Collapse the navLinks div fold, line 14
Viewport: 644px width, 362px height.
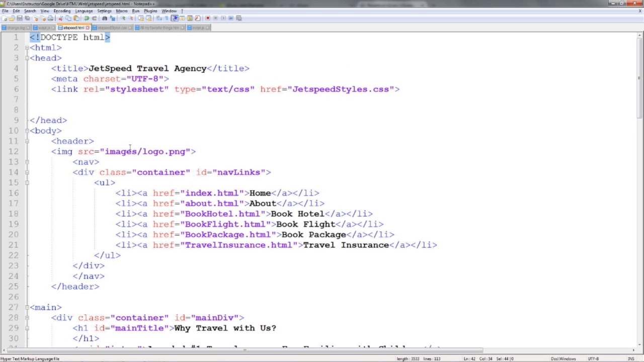(x=27, y=172)
